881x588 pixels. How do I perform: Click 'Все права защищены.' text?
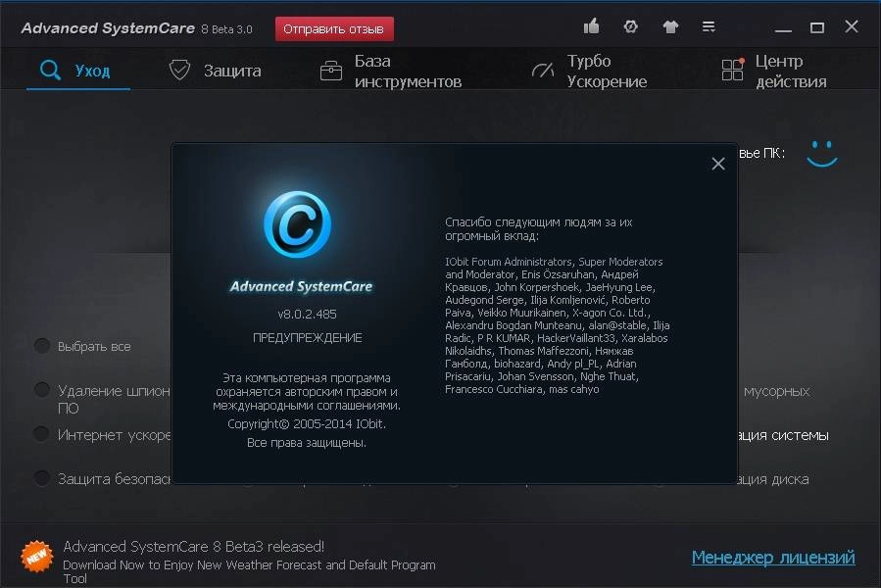click(x=307, y=443)
